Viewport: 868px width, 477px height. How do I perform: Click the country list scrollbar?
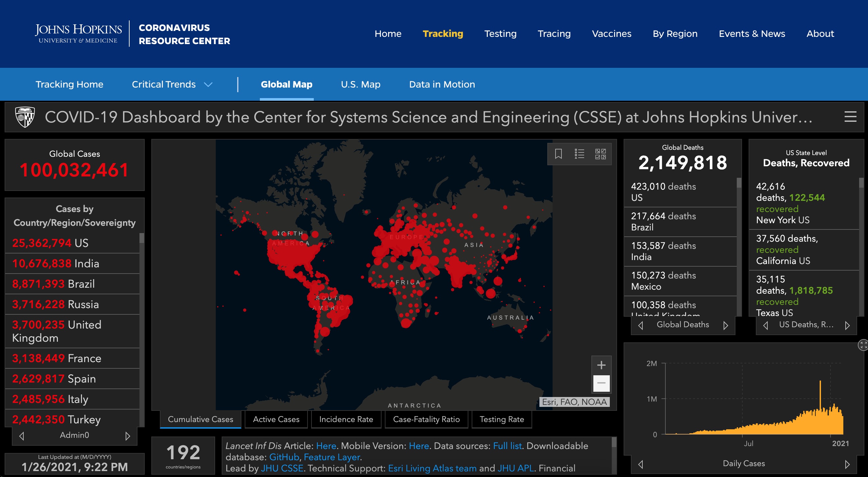142,330
